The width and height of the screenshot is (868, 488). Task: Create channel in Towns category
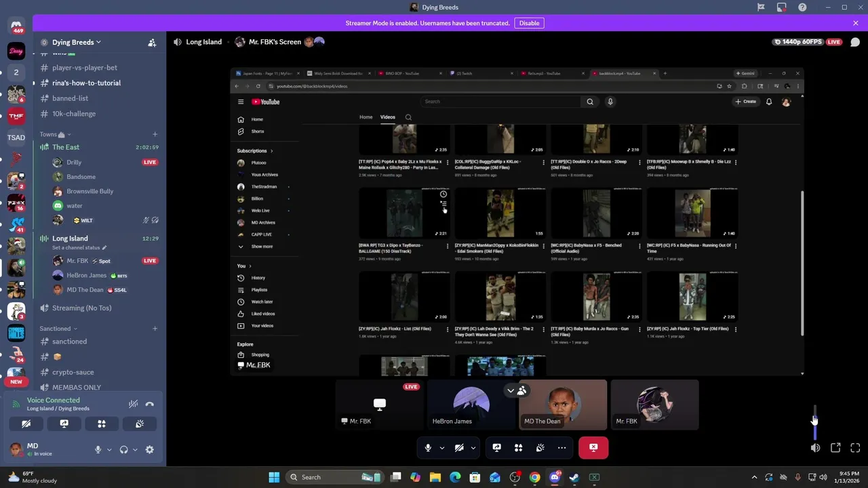(x=155, y=134)
